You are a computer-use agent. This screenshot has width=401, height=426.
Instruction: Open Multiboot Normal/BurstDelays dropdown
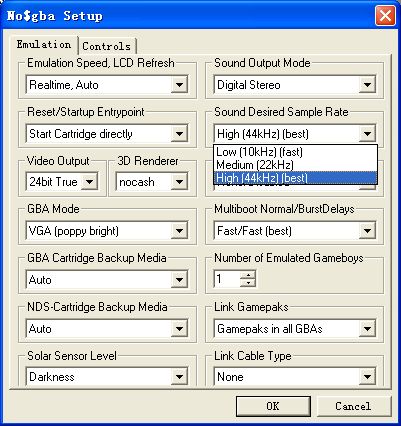[x=367, y=231]
